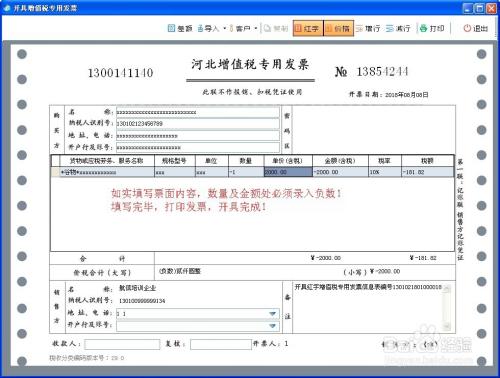This screenshot has width=500, height=378.
Task: Open the dropdown arrow next to 客户
Action: click(256, 28)
